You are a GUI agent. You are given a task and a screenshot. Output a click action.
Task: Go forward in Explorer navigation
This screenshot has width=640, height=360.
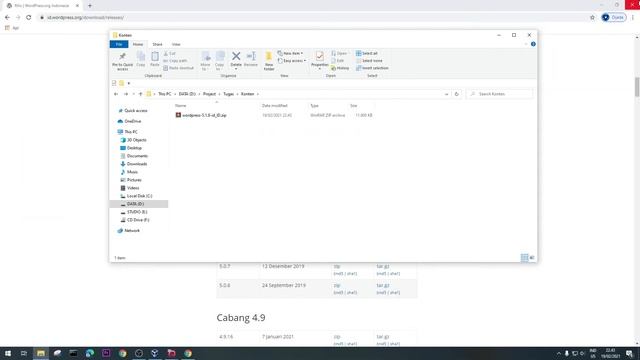126,94
